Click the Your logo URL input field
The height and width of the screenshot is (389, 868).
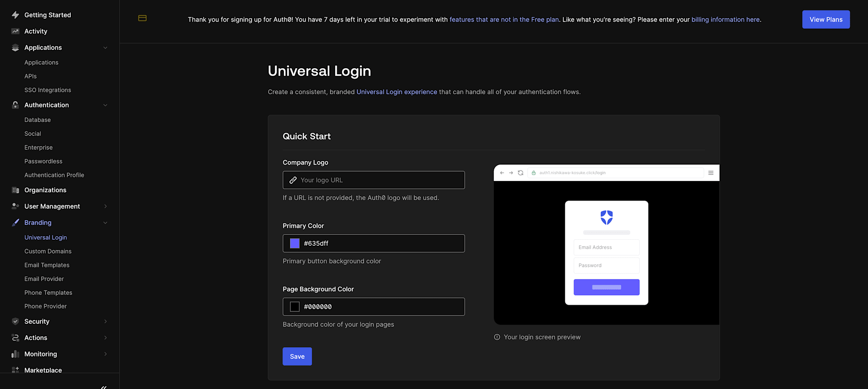pyautogui.click(x=374, y=180)
